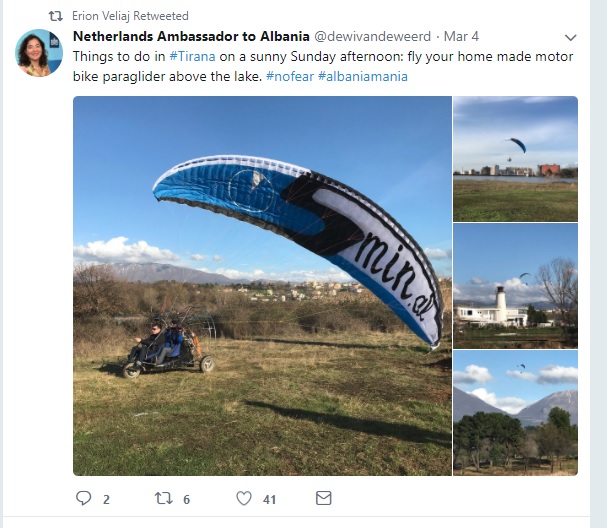Screen dimensions: 607x528
Task: Send tweet via direct message envelope icon
Action: click(324, 498)
